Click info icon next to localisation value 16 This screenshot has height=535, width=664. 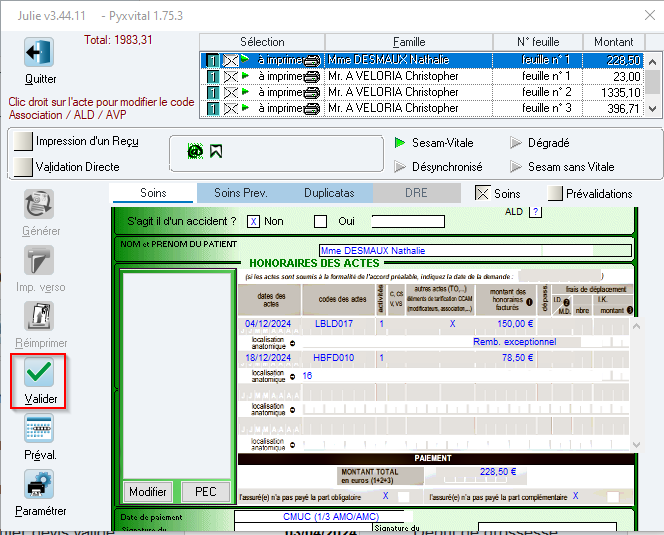[x=292, y=377]
